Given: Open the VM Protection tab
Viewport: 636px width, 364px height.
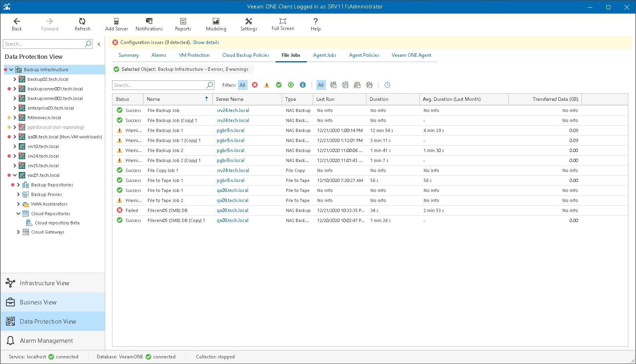Looking at the screenshot, I should click(x=194, y=55).
